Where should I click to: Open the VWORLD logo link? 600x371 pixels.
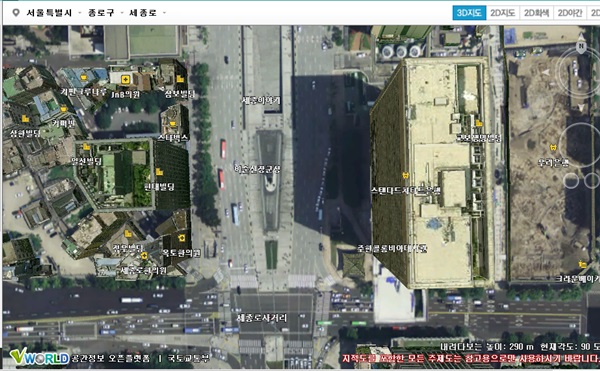[x=39, y=356]
